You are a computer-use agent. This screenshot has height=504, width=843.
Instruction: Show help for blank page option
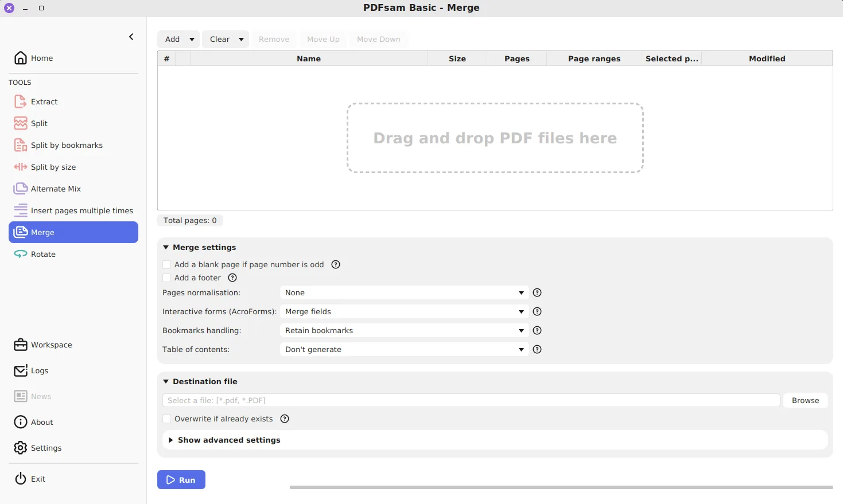tap(336, 264)
